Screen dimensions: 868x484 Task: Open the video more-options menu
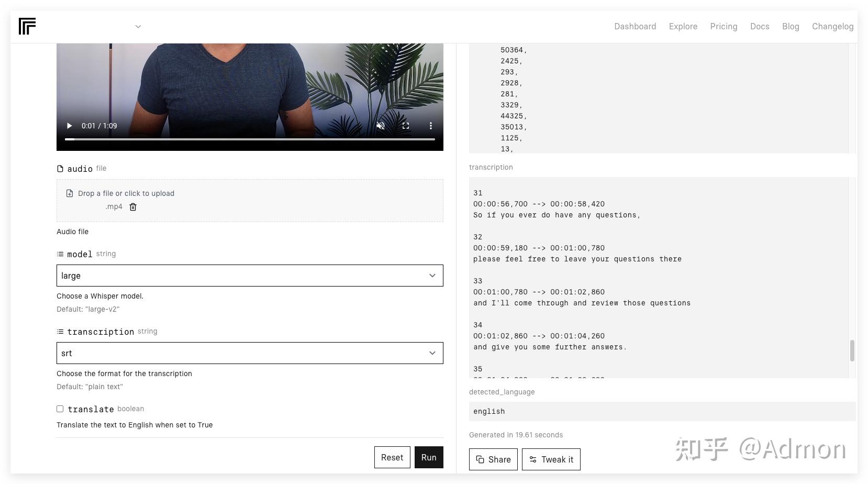point(431,126)
